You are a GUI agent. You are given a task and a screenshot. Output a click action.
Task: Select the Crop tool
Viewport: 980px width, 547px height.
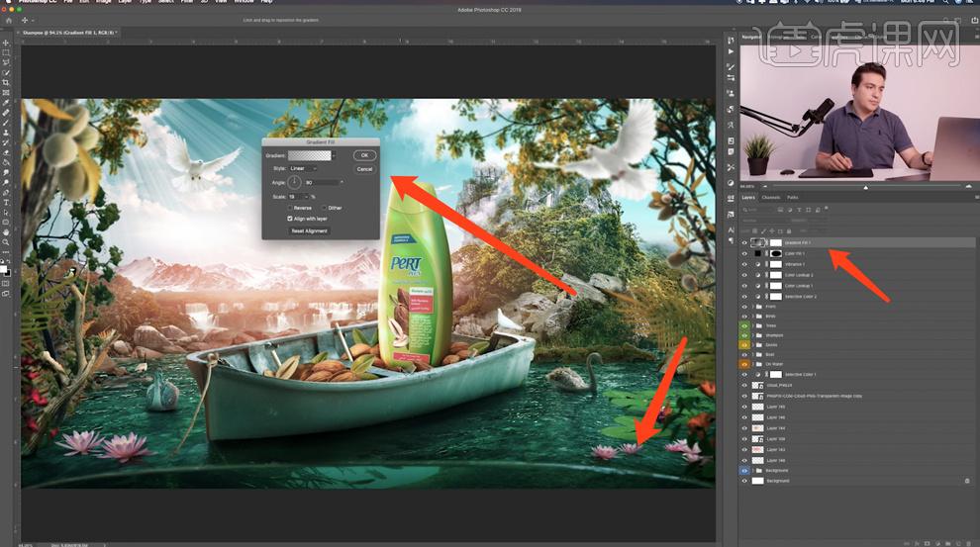click(7, 82)
